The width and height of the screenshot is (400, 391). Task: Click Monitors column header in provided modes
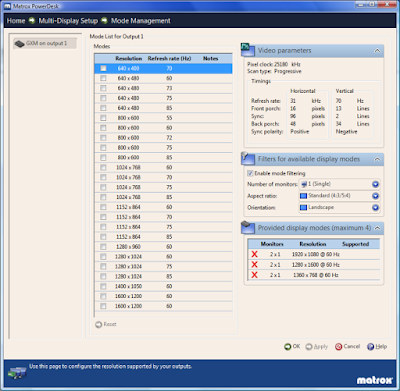[272, 244]
